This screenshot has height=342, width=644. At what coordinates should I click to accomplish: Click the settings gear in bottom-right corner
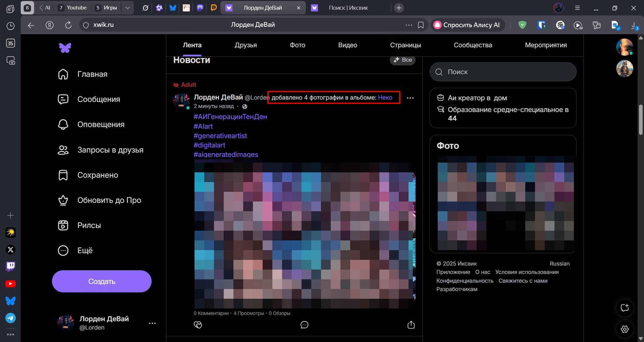(625, 329)
